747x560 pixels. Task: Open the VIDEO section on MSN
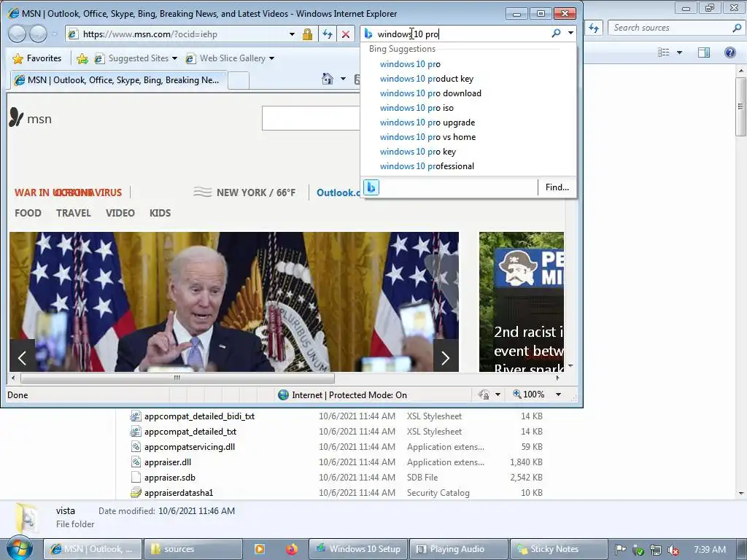tap(120, 213)
